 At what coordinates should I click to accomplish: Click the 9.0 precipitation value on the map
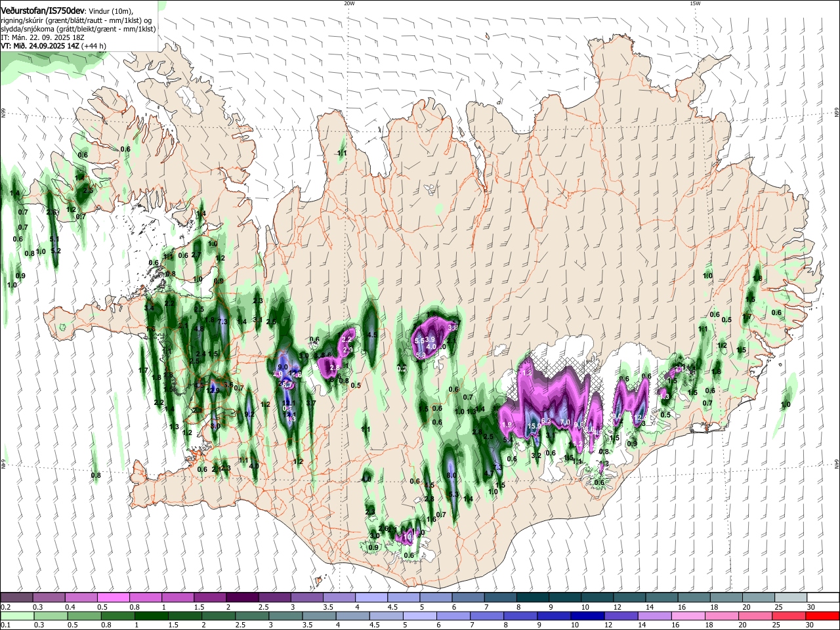(283, 367)
